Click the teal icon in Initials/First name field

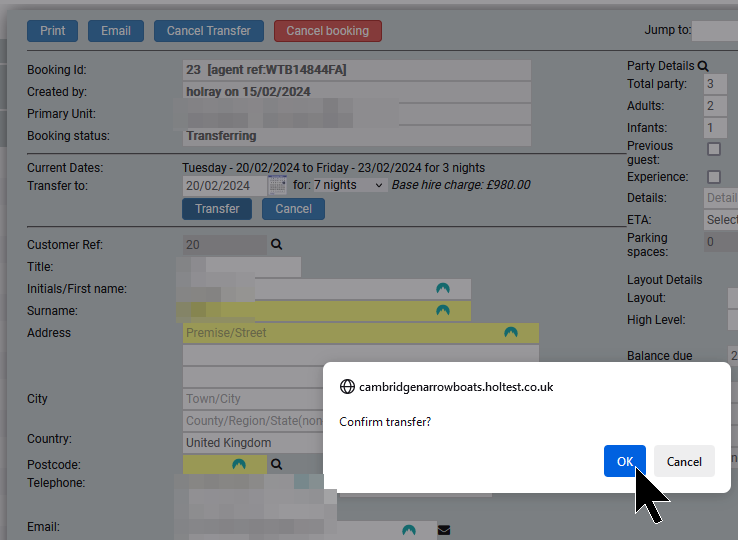(x=443, y=289)
